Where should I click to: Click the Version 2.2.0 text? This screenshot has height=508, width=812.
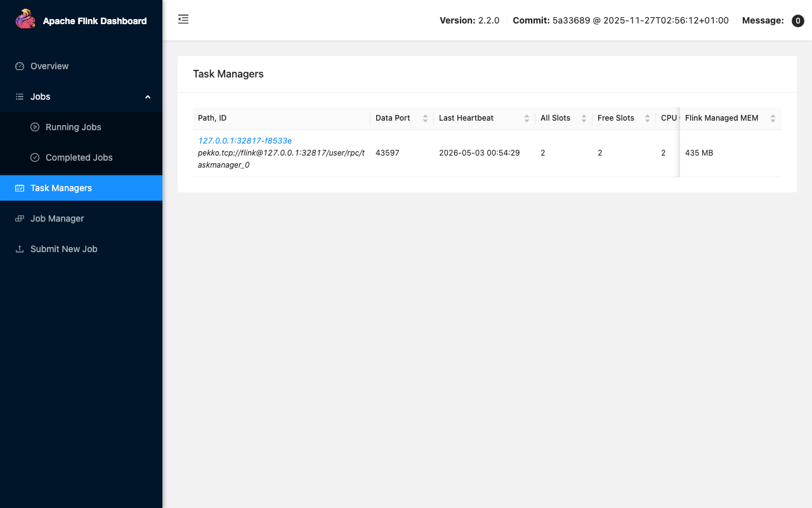coord(469,20)
